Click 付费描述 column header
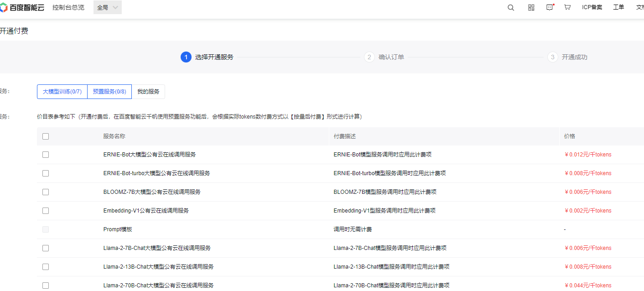 point(345,136)
